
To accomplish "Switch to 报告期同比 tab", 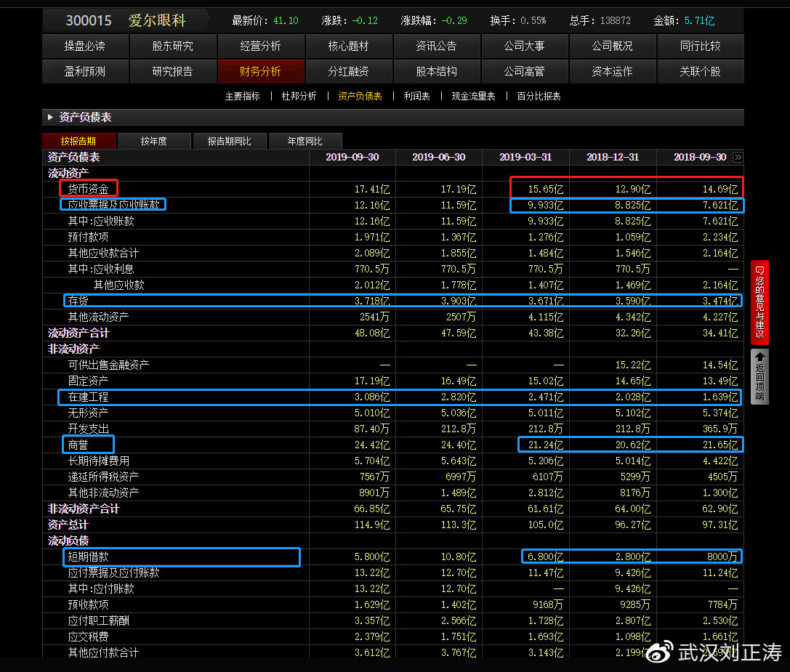I will pyautogui.click(x=229, y=141).
